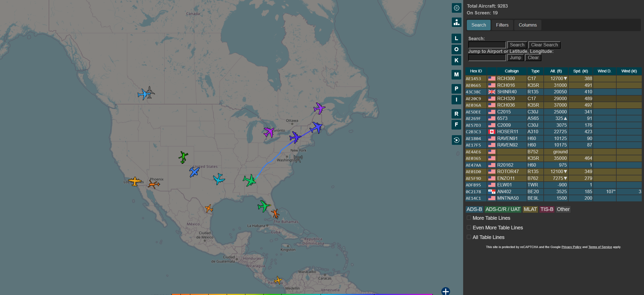Toggle the F map button

(456, 125)
